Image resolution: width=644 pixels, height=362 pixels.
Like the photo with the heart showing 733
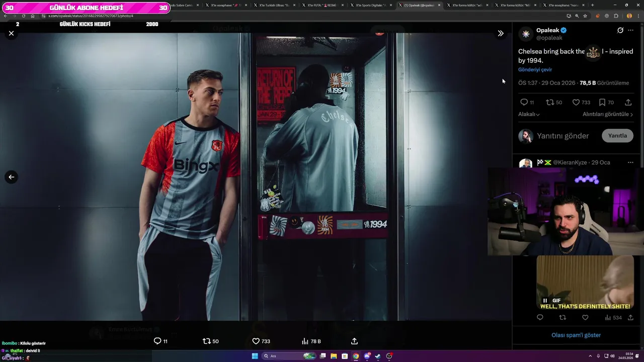pos(256,341)
